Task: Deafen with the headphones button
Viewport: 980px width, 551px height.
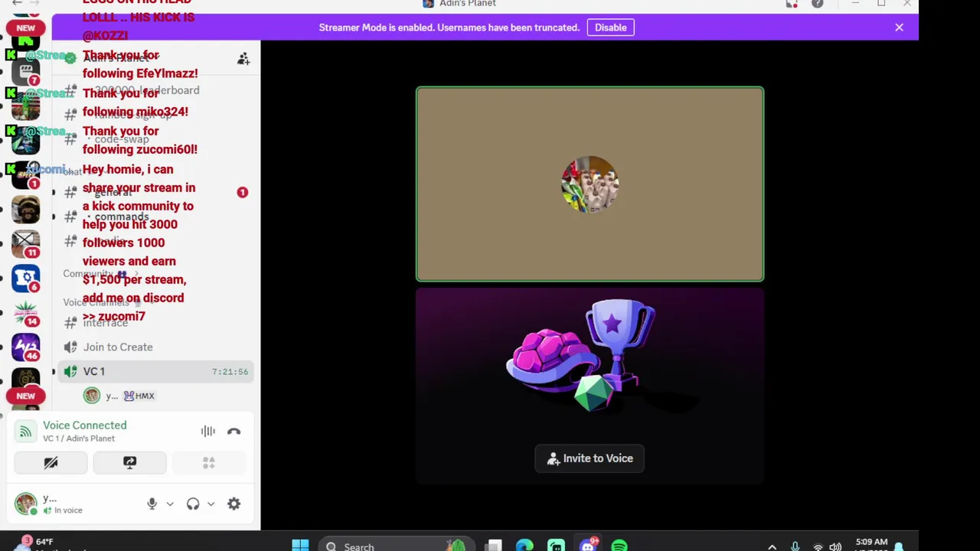Action: click(193, 504)
